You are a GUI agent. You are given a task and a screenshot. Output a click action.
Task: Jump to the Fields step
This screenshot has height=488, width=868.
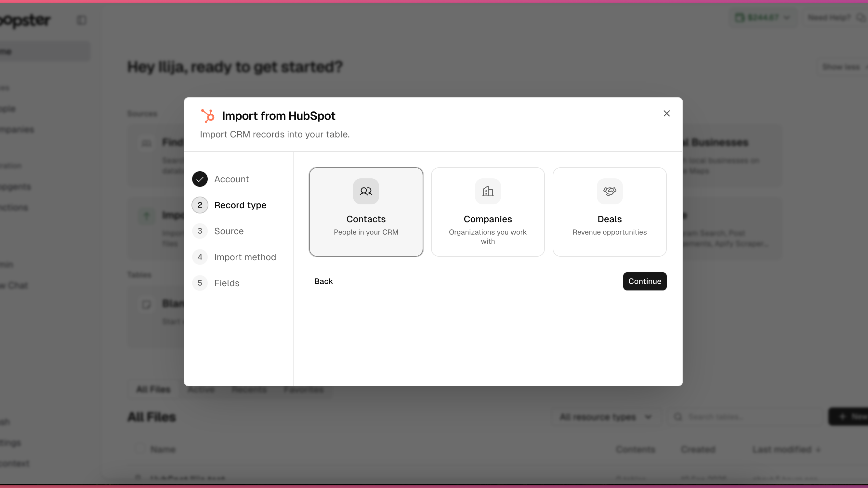(216, 283)
